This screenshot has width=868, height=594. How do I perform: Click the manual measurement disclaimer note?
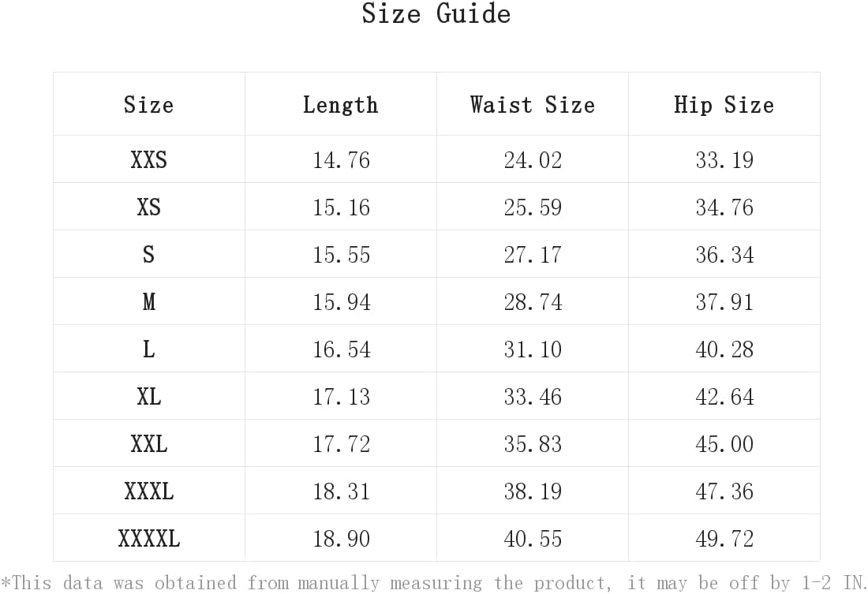(x=433, y=583)
